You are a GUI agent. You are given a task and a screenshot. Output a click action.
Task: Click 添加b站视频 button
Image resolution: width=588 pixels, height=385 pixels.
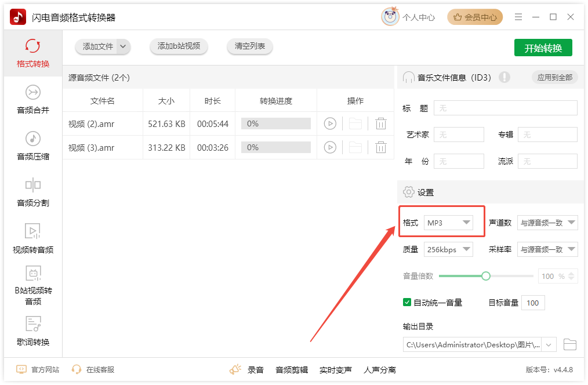coord(179,46)
